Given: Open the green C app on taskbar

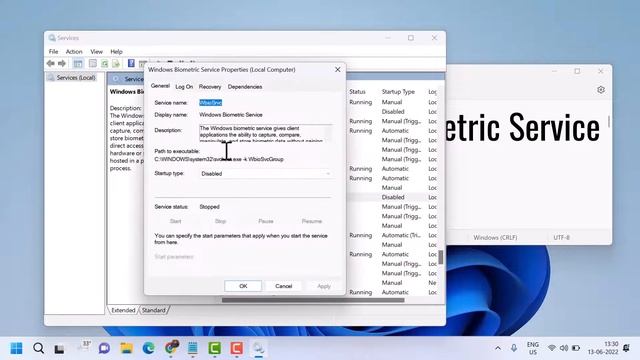Looking at the screenshot, I should coord(215,348).
